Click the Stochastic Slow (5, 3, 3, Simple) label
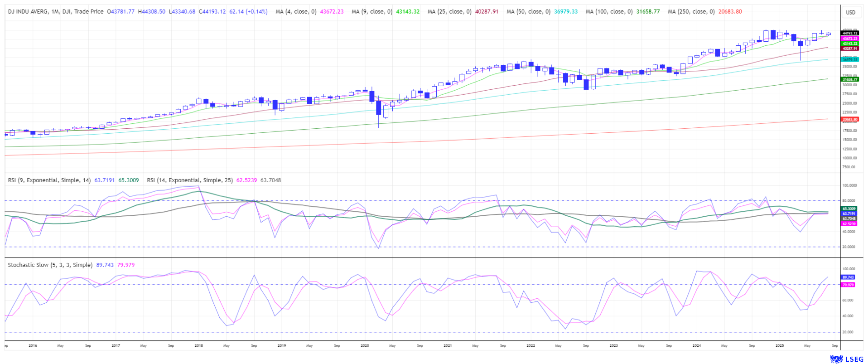Image resolution: width=868 pixels, height=364 pixels. pyautogui.click(x=50, y=265)
